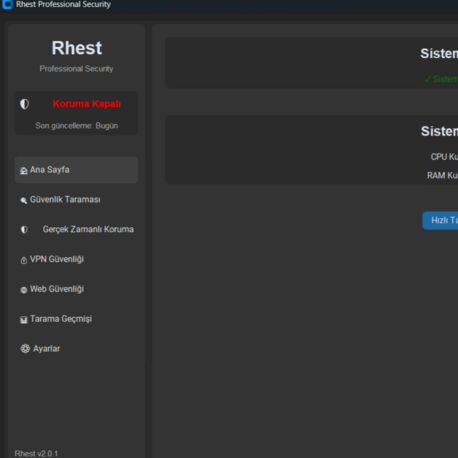Click the lock icon beside VPN Güvenliği

pos(24,260)
